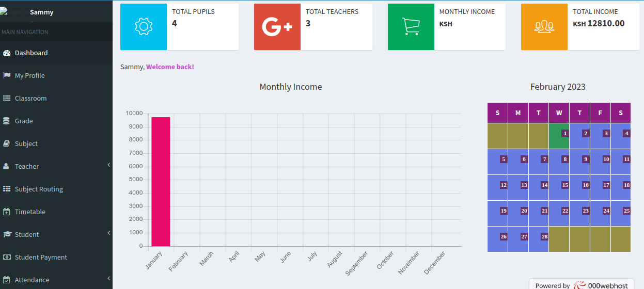This screenshot has height=289, width=644.
Task: Click the flag icon beside My Profile
Action: (x=7, y=75)
